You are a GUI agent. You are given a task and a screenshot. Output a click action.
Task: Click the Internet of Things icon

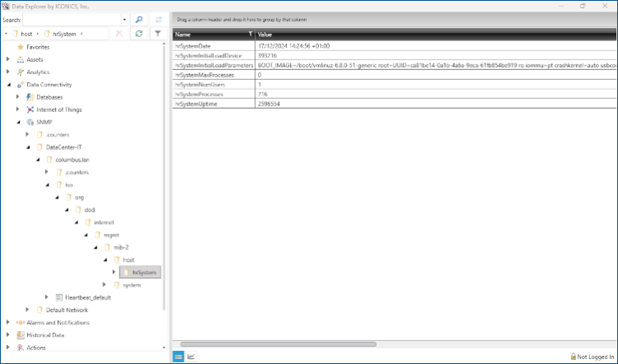pyautogui.click(x=30, y=110)
